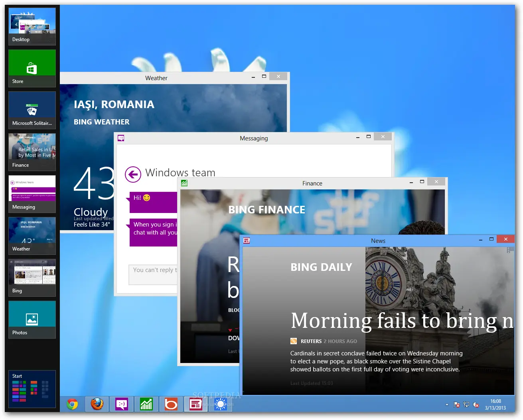Click the "REUTERS" source label

pos(311,341)
